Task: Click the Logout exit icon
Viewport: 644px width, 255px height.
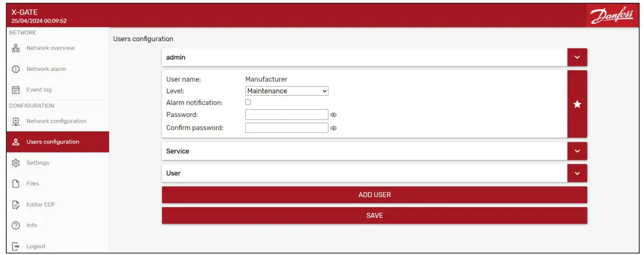Action: point(16,247)
